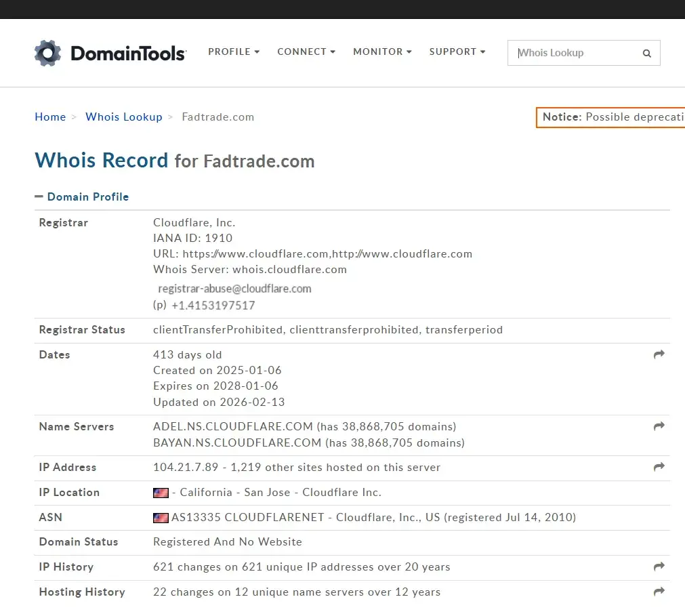Open the PROFILE dropdown menu
The width and height of the screenshot is (685, 616).
pyautogui.click(x=234, y=52)
